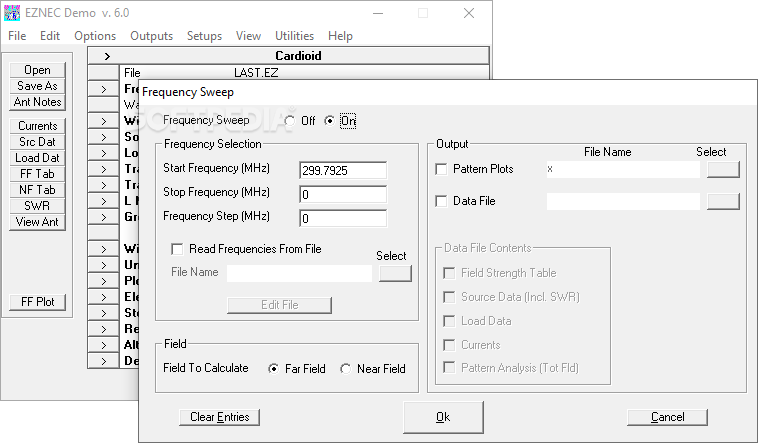Click the arrow button beside the Alt row
This screenshot has height=443, width=758.
[103, 345]
